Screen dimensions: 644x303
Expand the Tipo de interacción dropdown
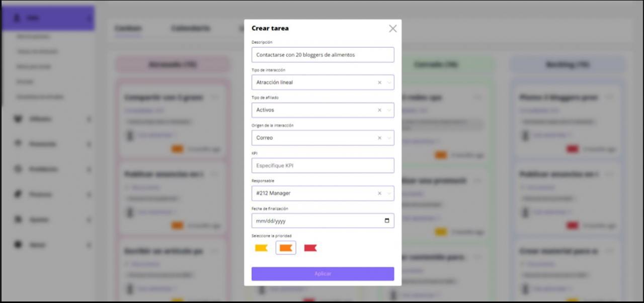389,82
